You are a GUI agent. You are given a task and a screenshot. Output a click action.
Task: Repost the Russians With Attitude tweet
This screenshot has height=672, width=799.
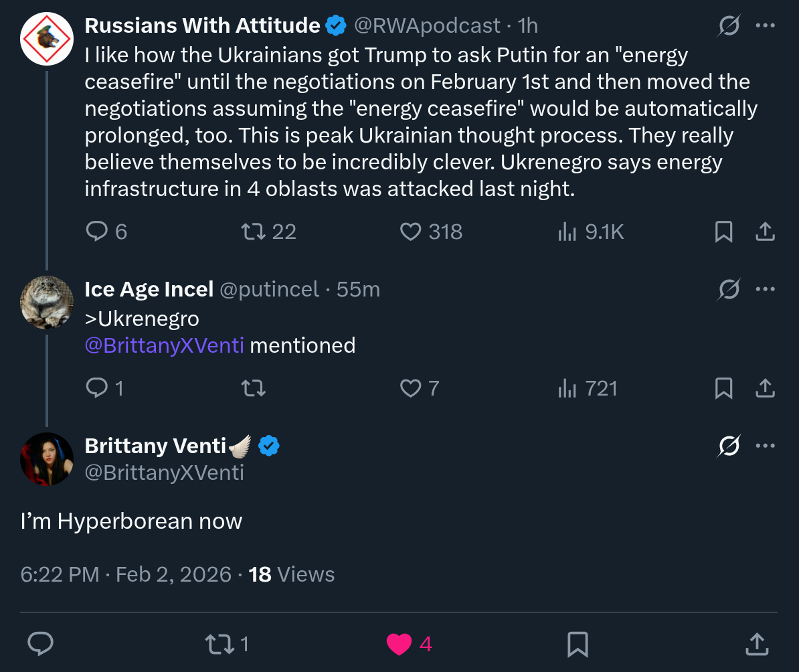252,232
